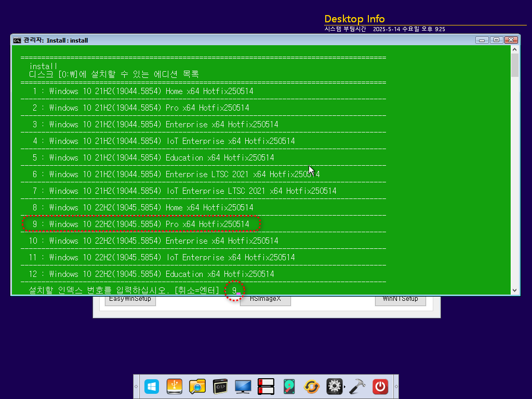Click the dock's left edge diamond handle
Screen dimensions: 532x399
click(136, 387)
